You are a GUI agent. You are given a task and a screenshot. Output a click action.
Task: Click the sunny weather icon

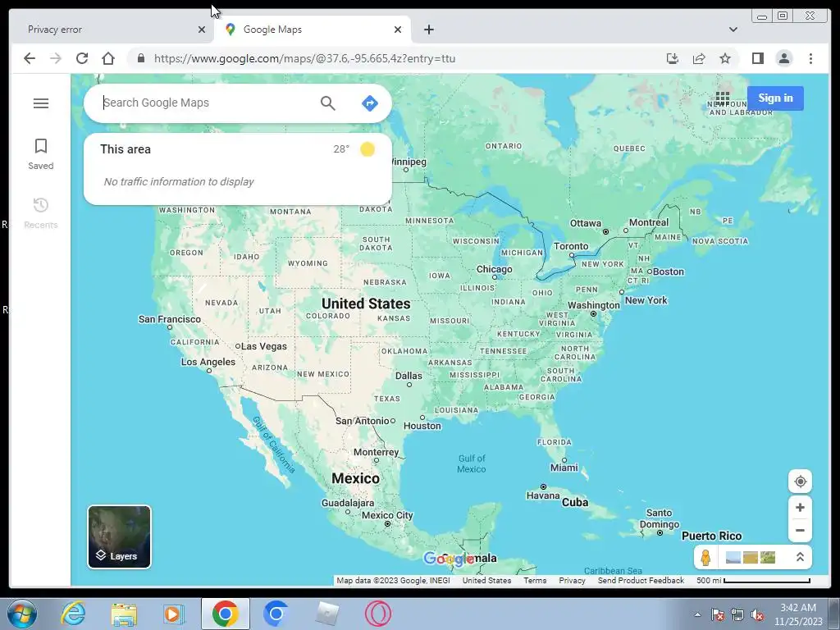(x=367, y=149)
